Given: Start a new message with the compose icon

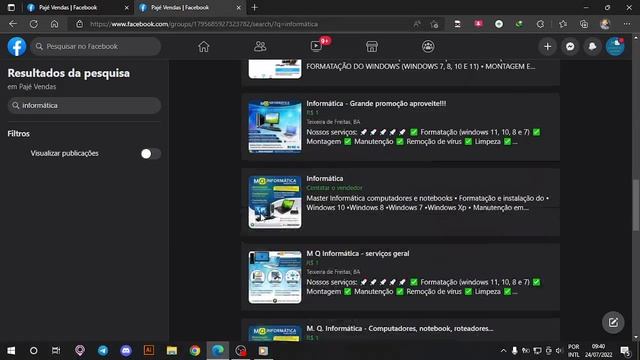Looking at the screenshot, I should tap(613, 322).
